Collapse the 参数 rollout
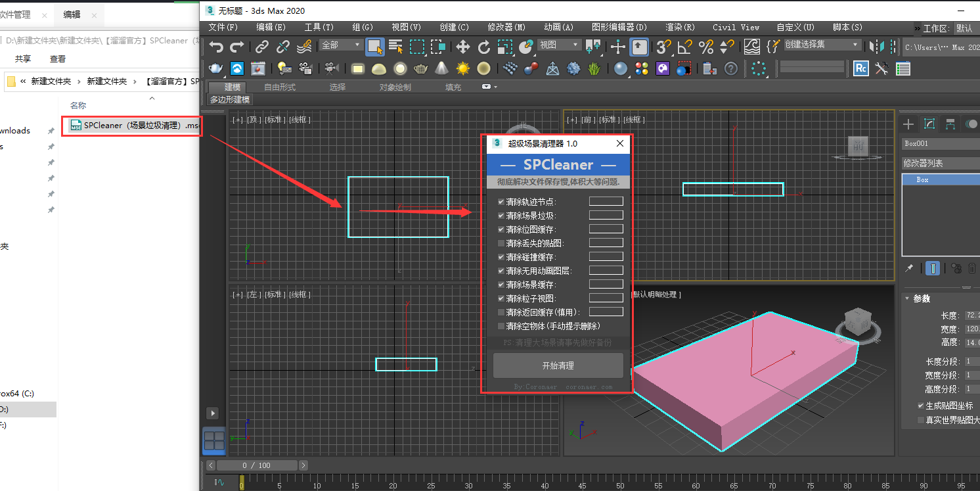 (x=921, y=298)
